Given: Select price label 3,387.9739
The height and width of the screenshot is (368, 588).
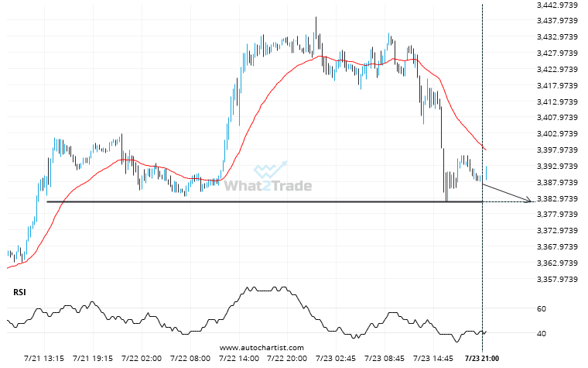Looking at the screenshot, I should click(x=557, y=183).
